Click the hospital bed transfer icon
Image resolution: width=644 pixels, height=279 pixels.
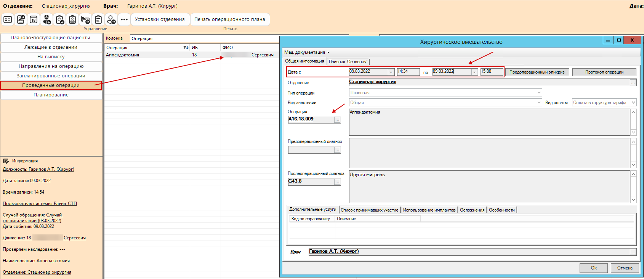85,19
